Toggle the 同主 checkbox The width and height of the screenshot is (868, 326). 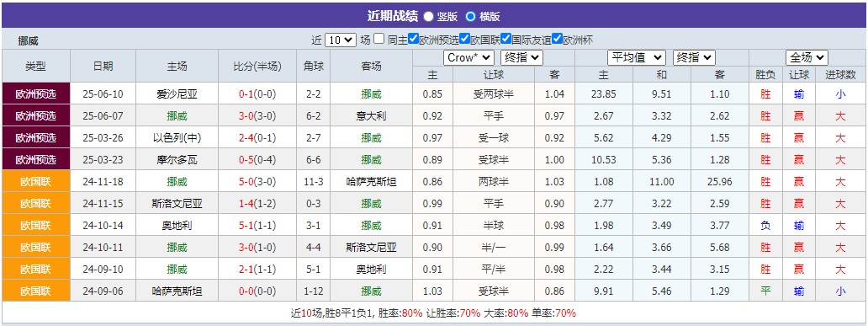pos(378,40)
